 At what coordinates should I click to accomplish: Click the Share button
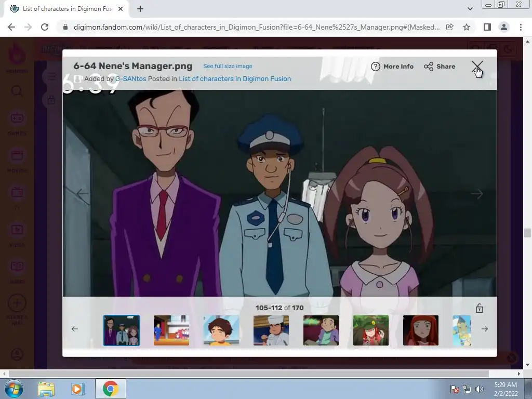click(440, 66)
